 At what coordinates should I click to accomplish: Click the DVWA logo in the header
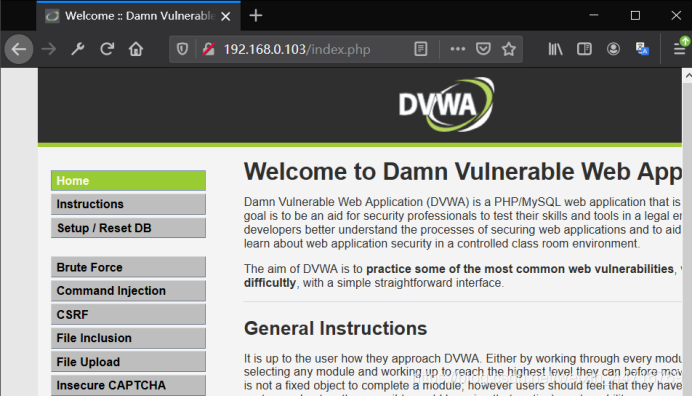446,105
